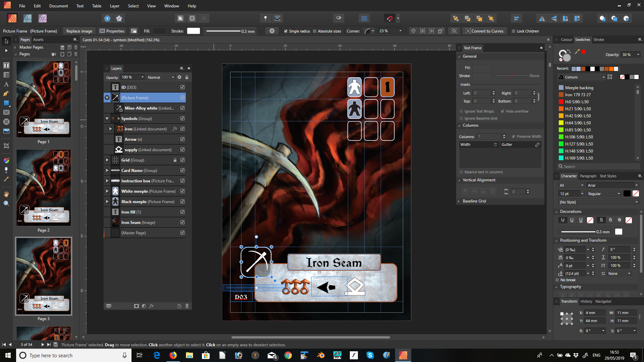Toggle the Single radius checkbox
Screen dimensions: 644x362
coord(286,31)
